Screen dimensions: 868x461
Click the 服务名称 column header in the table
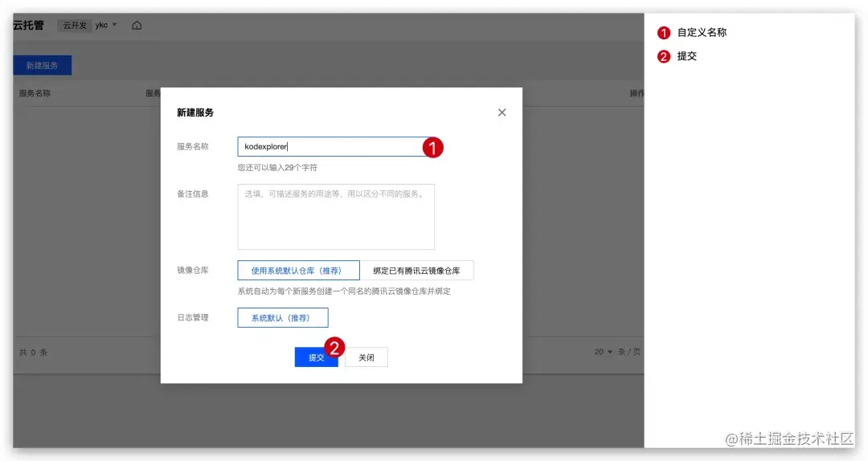pos(35,93)
